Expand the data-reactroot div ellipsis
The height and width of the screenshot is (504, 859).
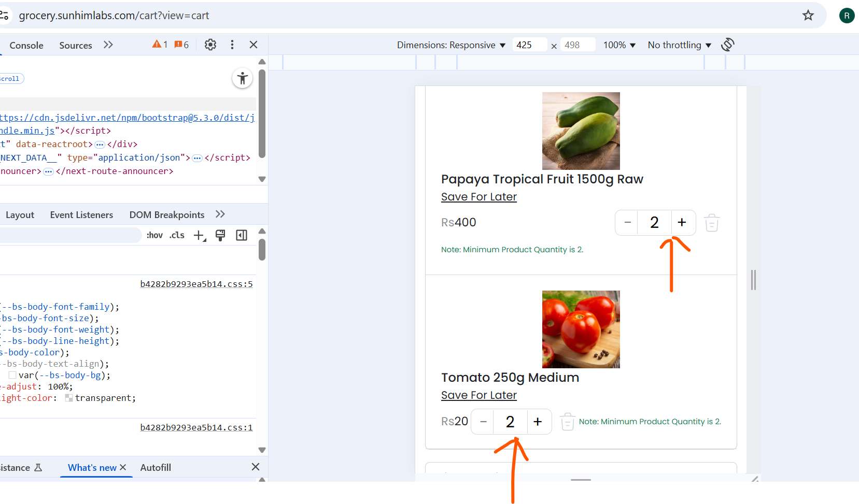click(100, 145)
